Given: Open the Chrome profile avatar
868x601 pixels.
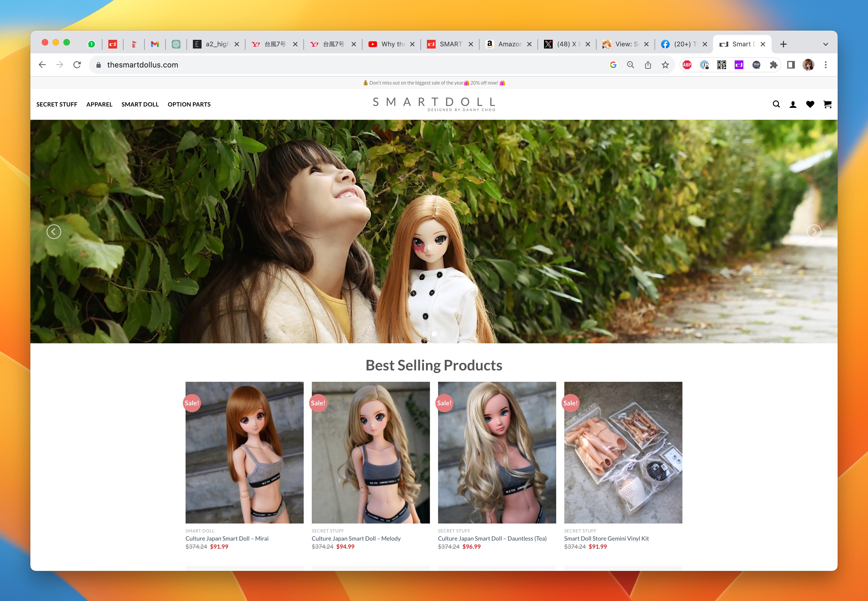Looking at the screenshot, I should [808, 65].
